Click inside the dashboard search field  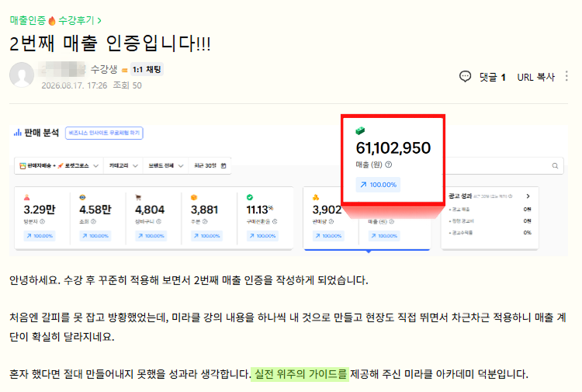[504, 165]
